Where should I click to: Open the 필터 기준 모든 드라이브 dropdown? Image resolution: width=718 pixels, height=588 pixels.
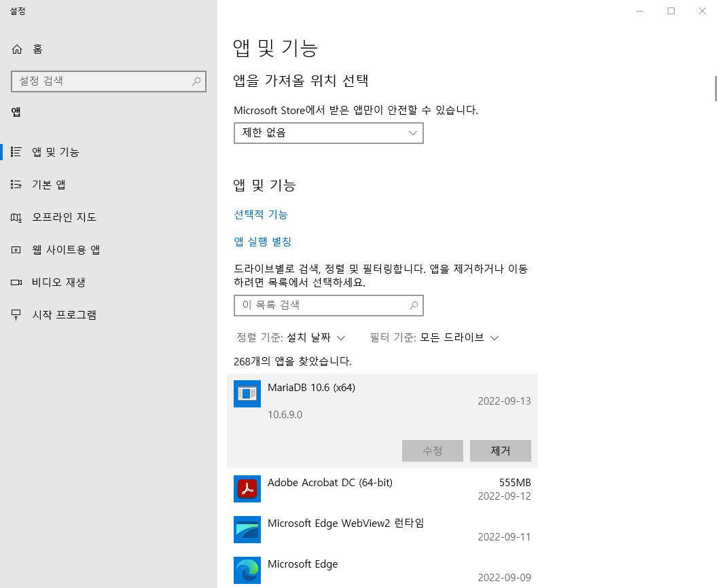[x=434, y=337]
